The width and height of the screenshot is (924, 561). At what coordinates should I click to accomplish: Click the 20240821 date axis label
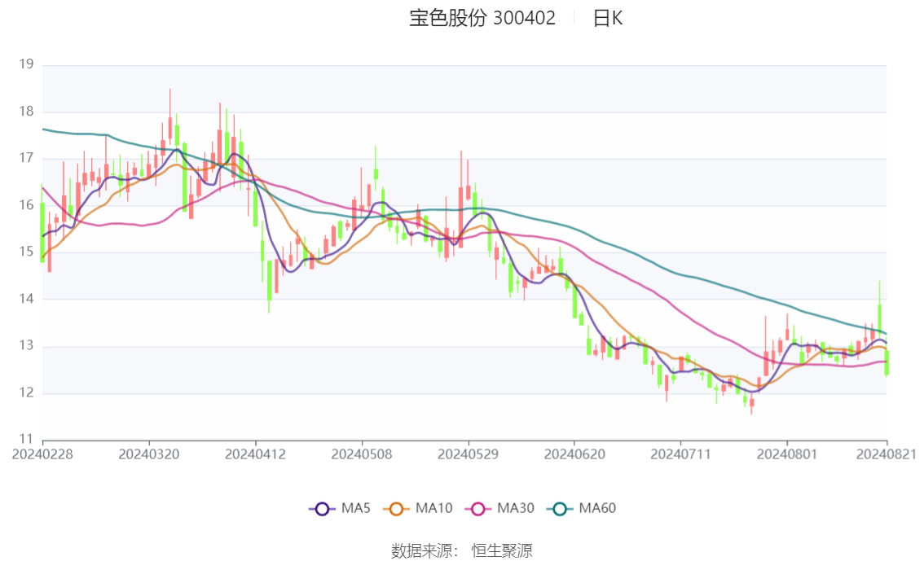coord(887,454)
